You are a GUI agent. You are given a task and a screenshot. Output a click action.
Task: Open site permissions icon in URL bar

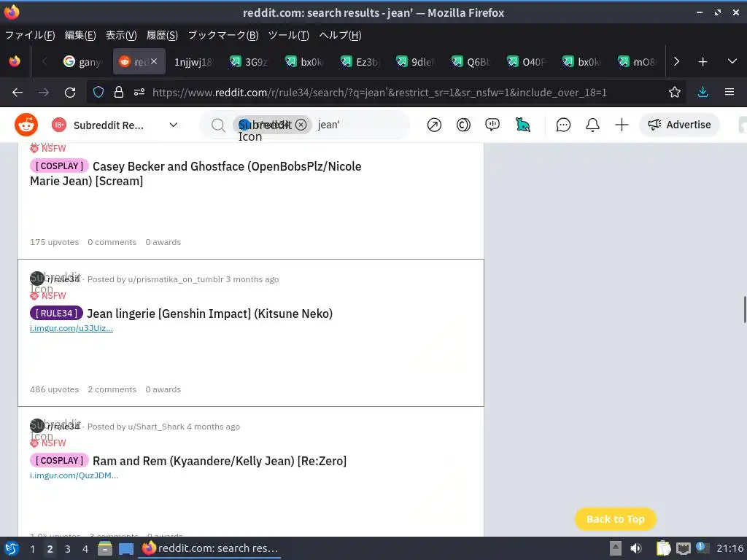click(139, 93)
